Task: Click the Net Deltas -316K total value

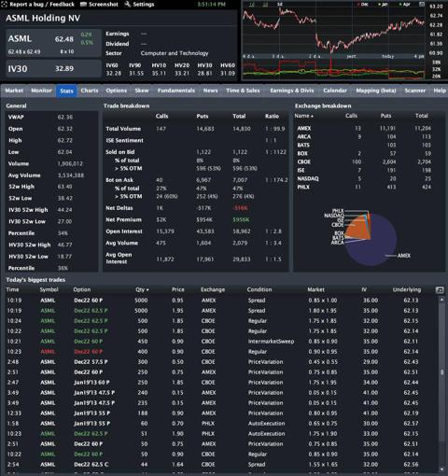Action: tap(241, 208)
